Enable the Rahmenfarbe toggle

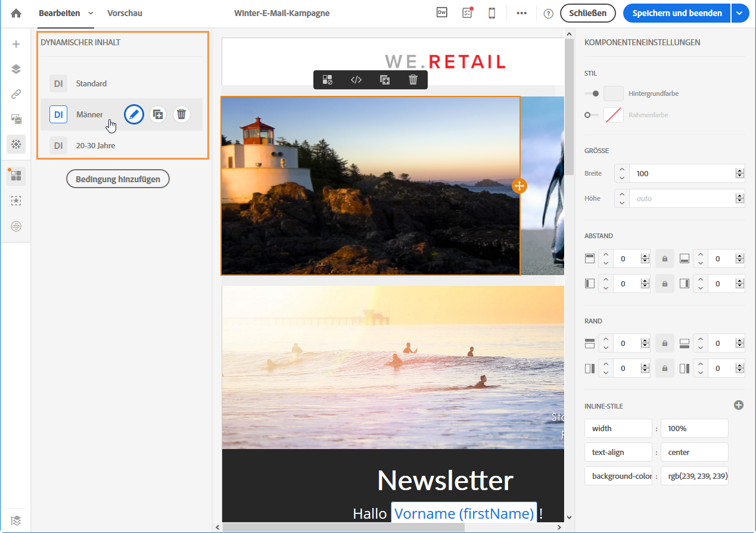[x=592, y=115]
